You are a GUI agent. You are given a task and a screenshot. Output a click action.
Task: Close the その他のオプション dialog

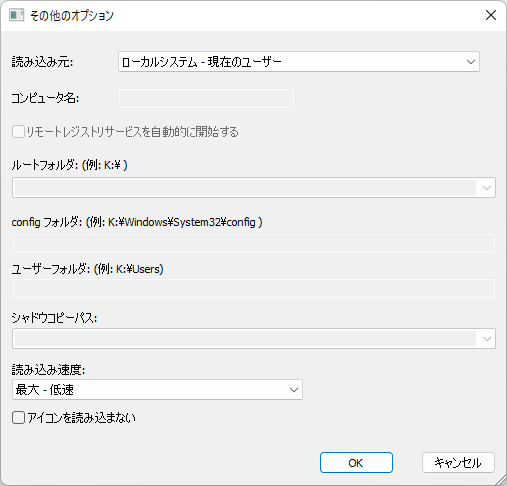[x=491, y=15]
